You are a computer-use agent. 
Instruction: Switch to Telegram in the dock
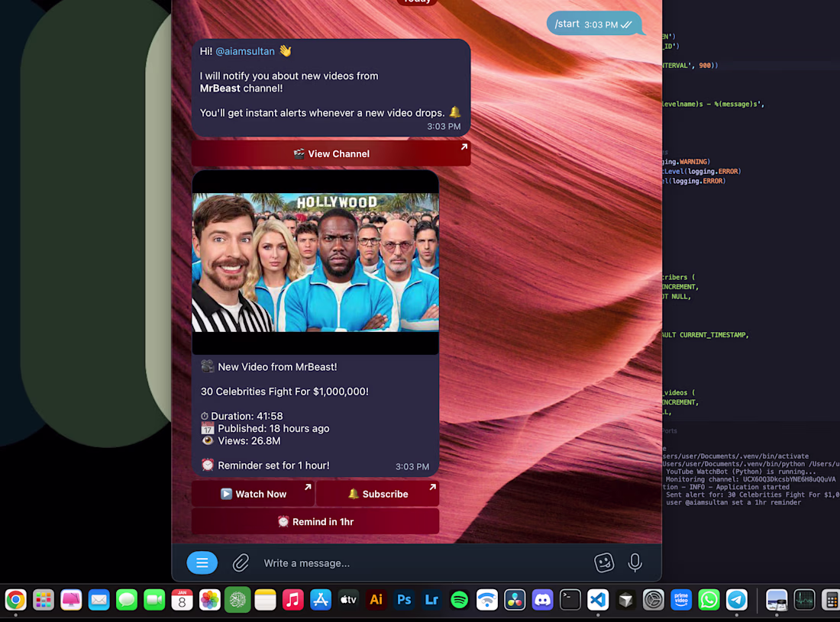pyautogui.click(x=737, y=600)
